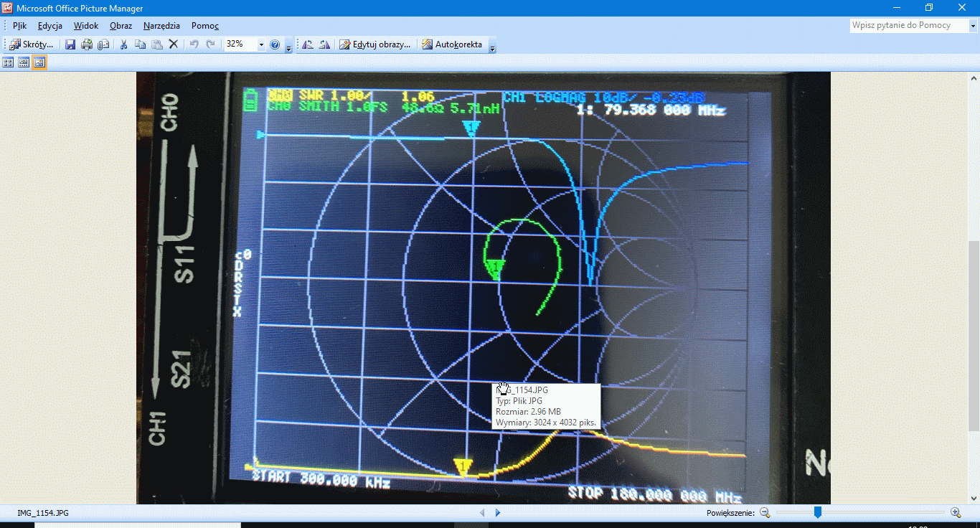Screen dimensions: 980x528
Task: Click the zoom-out magnifier icon
Action: pos(765,512)
